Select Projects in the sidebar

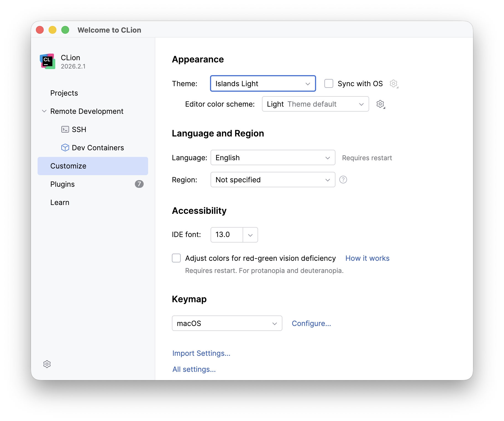pyautogui.click(x=93, y=93)
